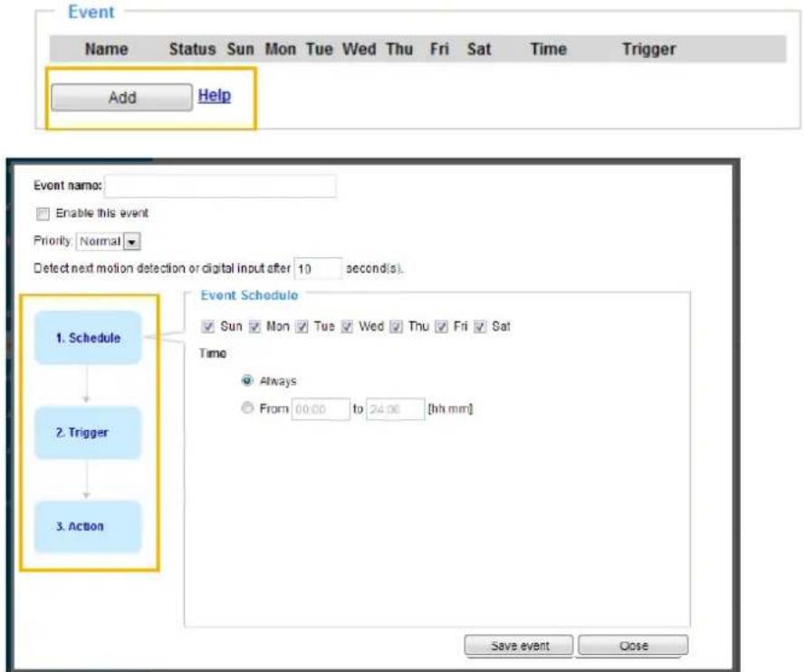Toggle the Mon schedule checkbox
This screenshot has height=672, width=806.
254,326
